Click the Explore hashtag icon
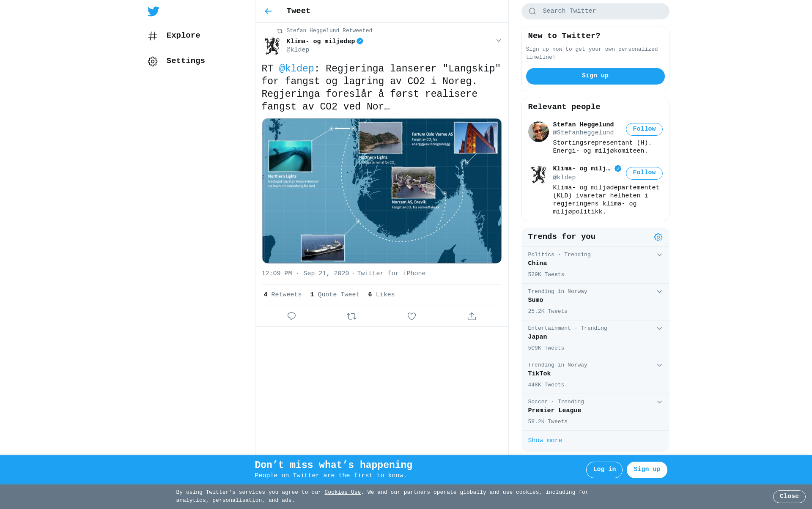Image resolution: width=812 pixels, height=509 pixels. [153, 36]
